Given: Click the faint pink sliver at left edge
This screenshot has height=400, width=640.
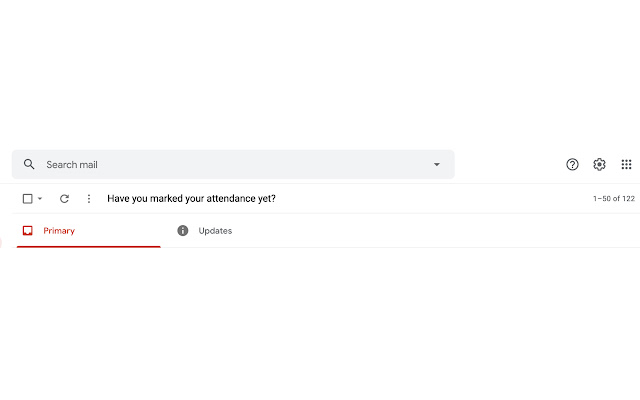Looking at the screenshot, I should pyautogui.click(x=1, y=240).
